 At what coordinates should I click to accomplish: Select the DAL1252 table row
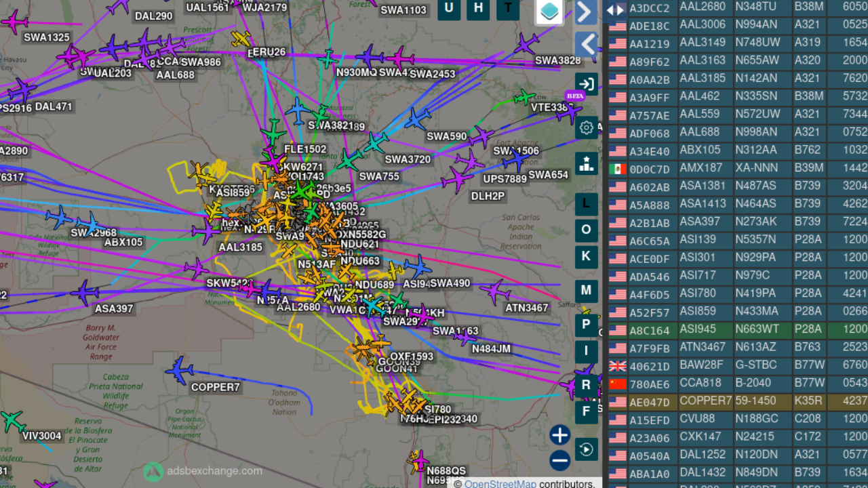point(738,454)
